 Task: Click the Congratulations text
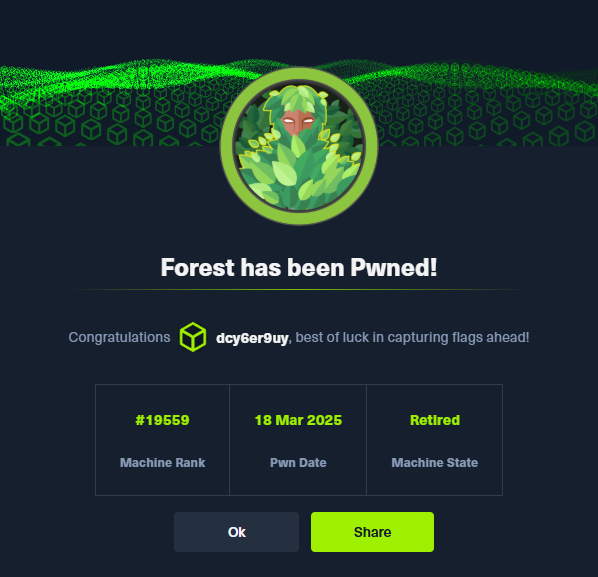119,337
